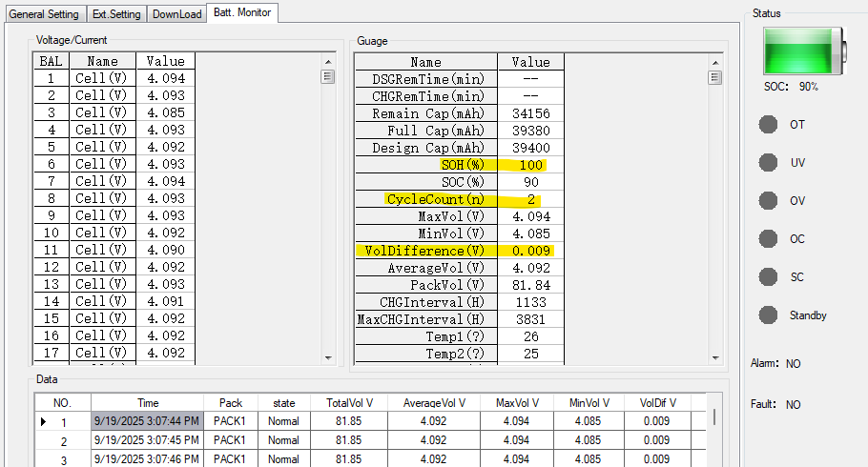Image resolution: width=868 pixels, height=467 pixels.
Task: Click the green battery SOC icon
Action: (803, 51)
